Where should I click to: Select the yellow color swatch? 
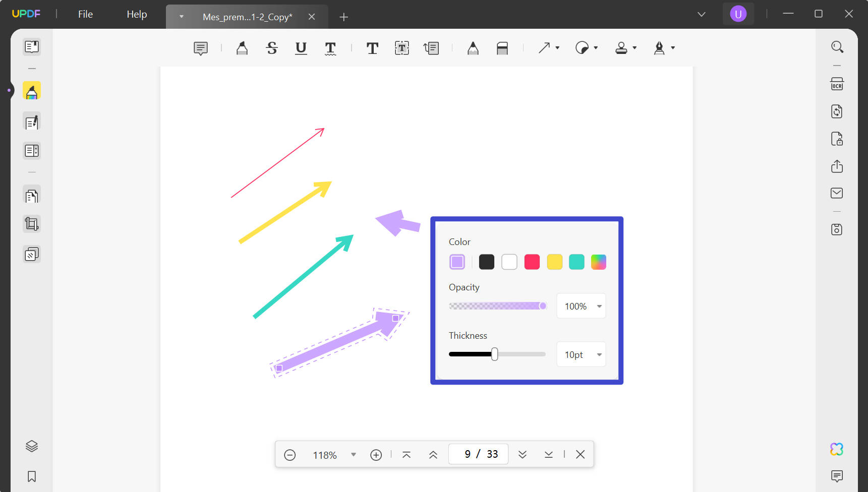pyautogui.click(x=554, y=262)
